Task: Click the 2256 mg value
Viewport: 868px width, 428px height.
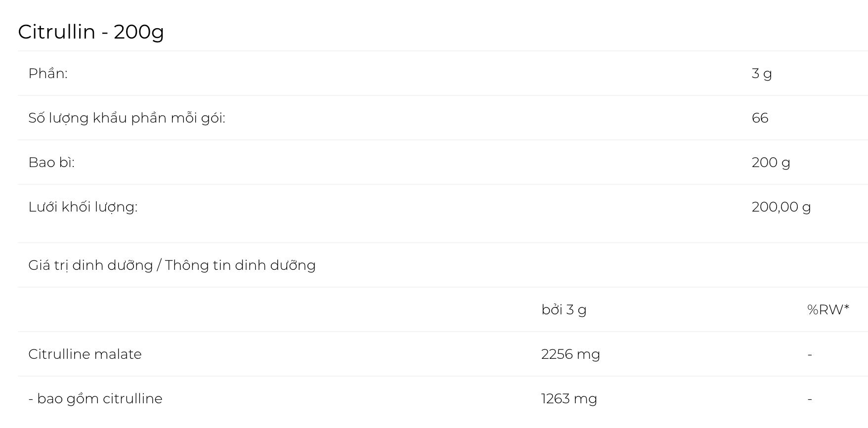Action: click(570, 354)
